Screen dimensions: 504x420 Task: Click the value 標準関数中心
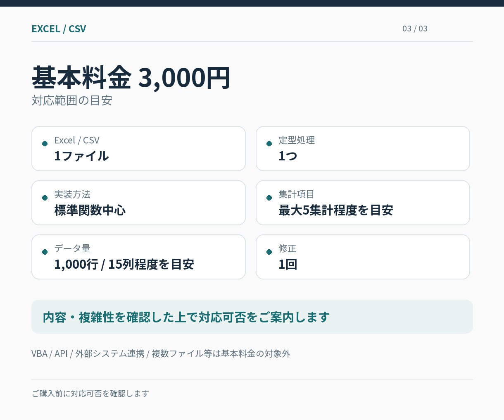click(90, 210)
